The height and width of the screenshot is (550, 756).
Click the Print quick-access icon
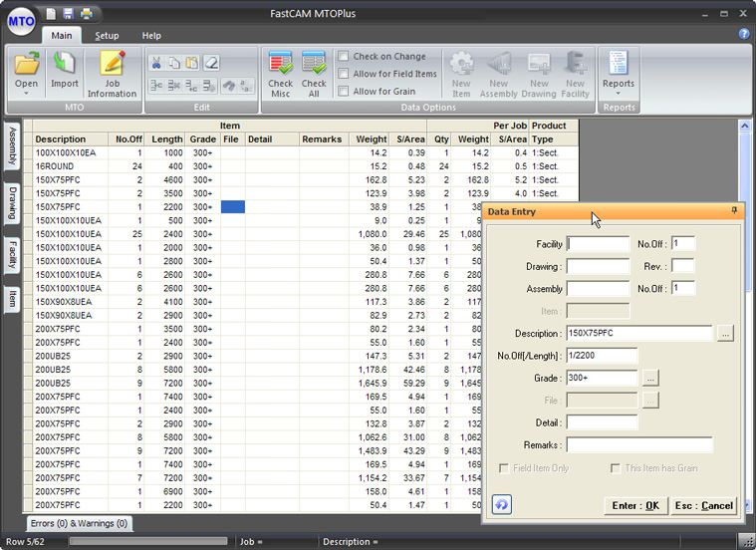pos(87,14)
